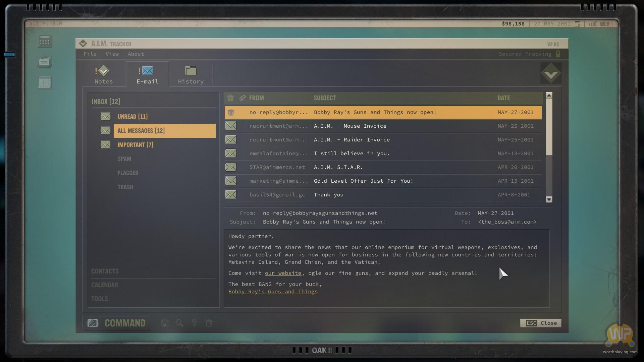
Task: Click the email list scrollbar down arrow
Action: click(x=549, y=199)
